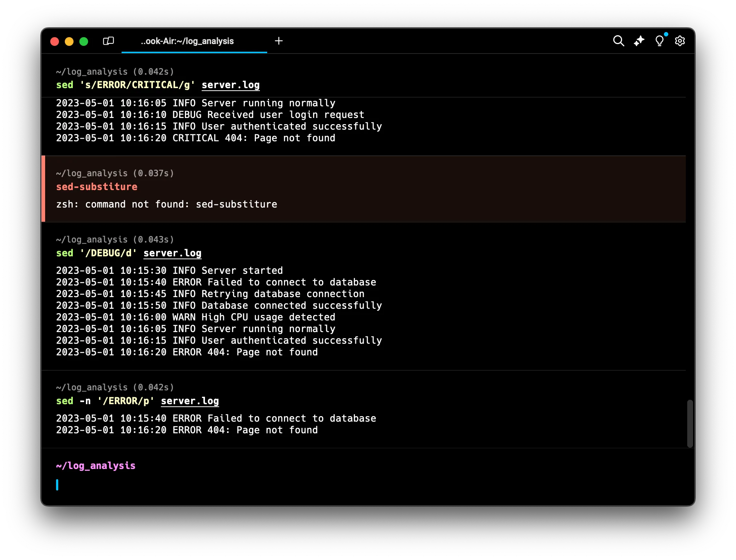Open the lightbulb resource center icon
Screen dimensions: 736x560
click(x=659, y=41)
